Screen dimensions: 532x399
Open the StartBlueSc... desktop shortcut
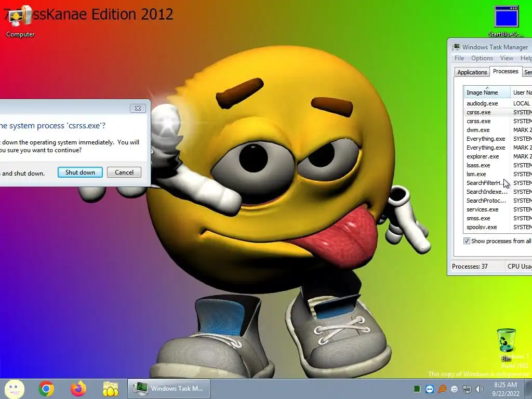click(506, 21)
